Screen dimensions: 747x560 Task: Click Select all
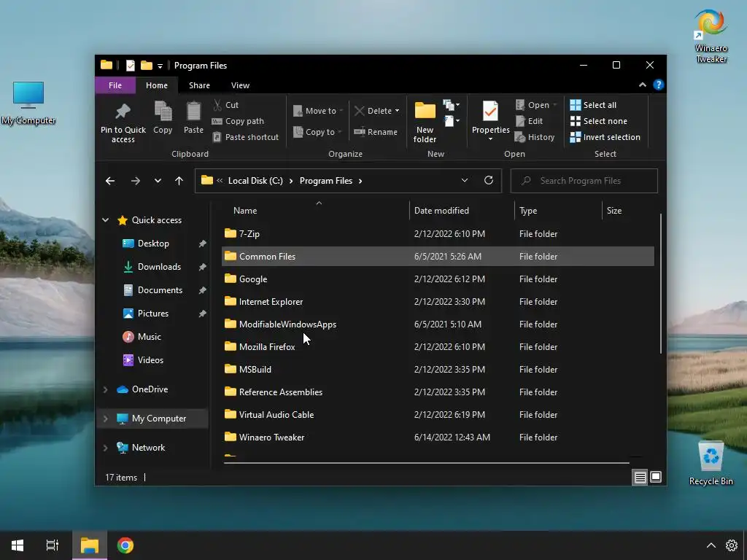tap(593, 105)
